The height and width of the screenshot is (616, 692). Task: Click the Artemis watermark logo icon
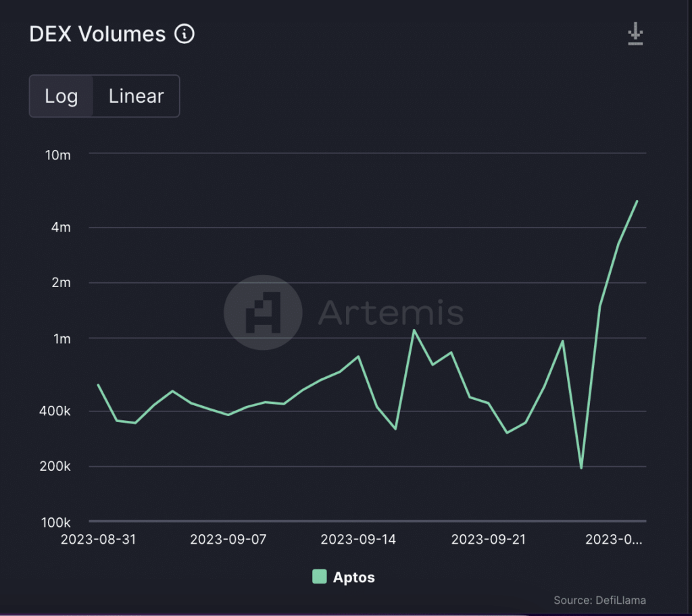pyautogui.click(x=263, y=312)
